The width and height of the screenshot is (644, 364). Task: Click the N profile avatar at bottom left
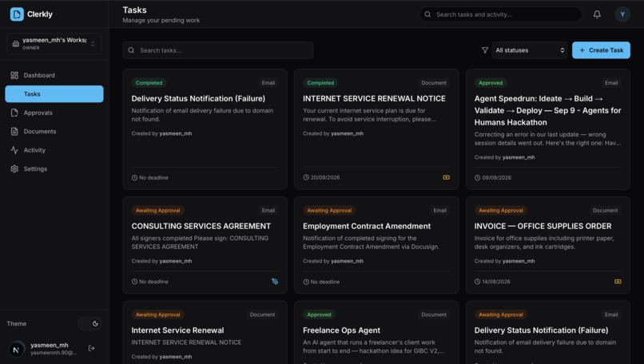point(17,349)
